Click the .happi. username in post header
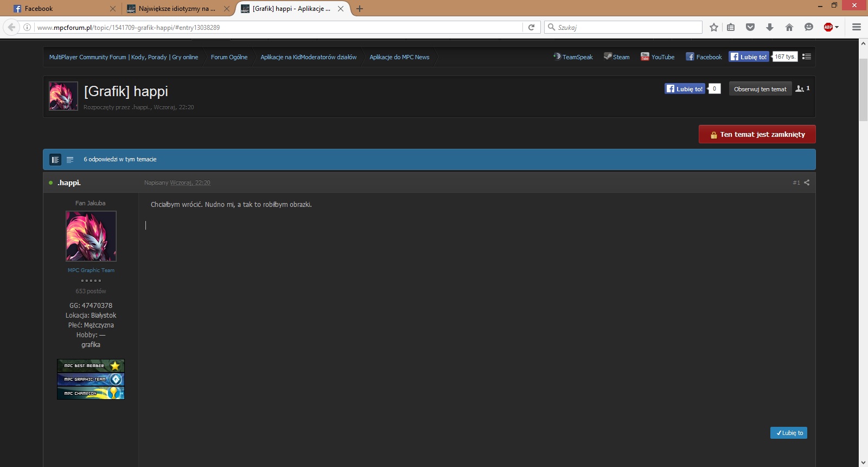Screen dimensions: 868x467 pos(69,182)
